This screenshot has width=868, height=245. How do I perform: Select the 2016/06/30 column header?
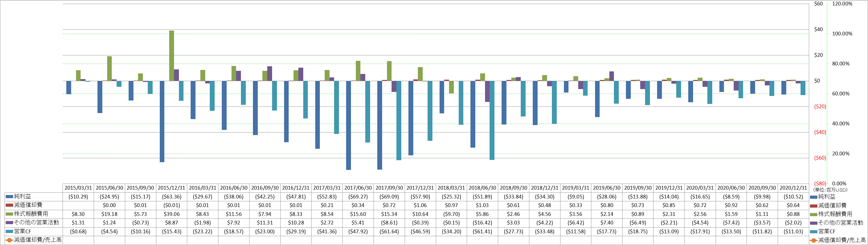pyautogui.click(x=234, y=188)
